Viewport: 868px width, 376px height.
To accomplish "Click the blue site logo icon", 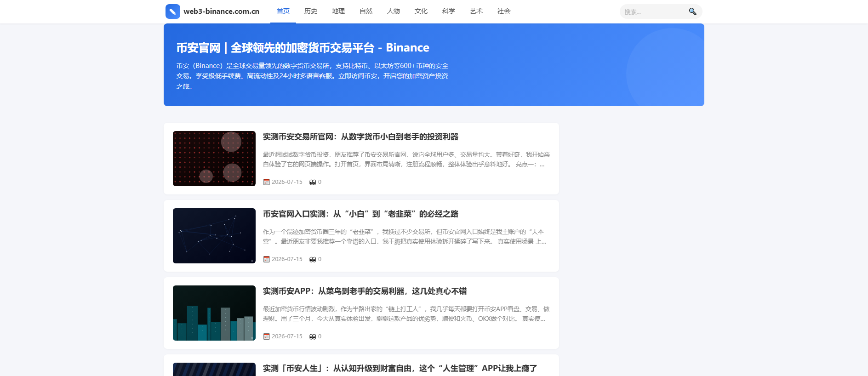I will tap(173, 11).
